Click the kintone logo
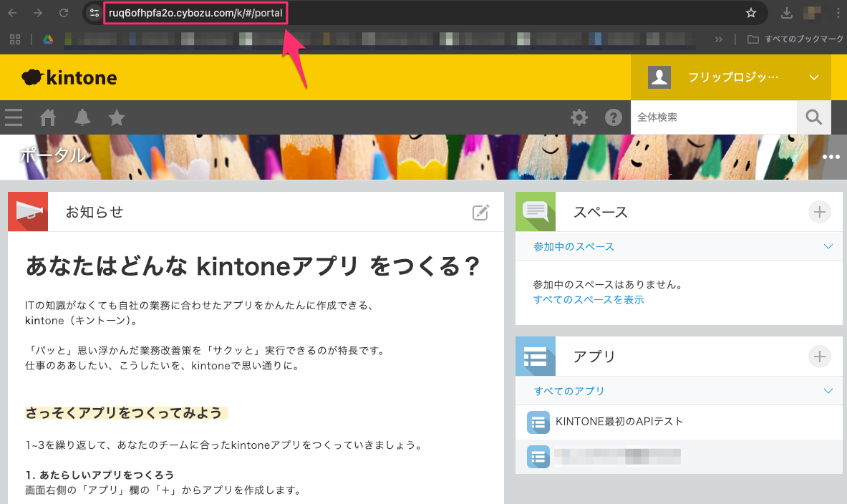The image size is (847, 504). pyautogui.click(x=69, y=77)
